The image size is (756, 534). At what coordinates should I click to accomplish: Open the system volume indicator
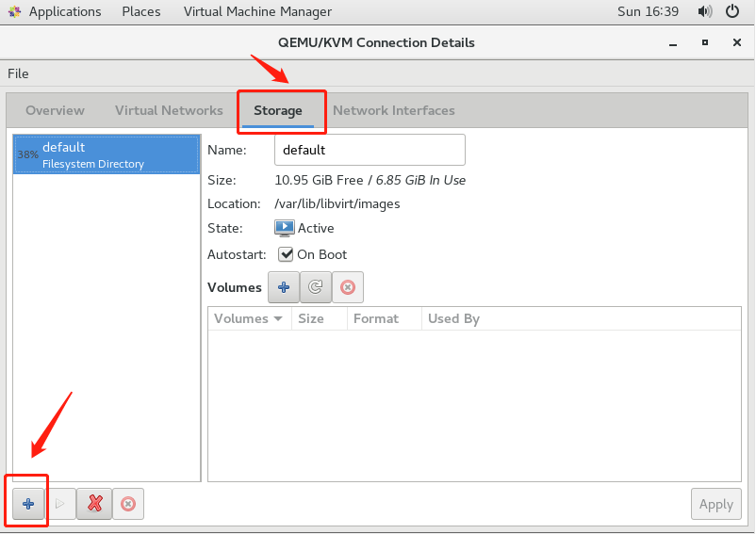click(x=704, y=11)
